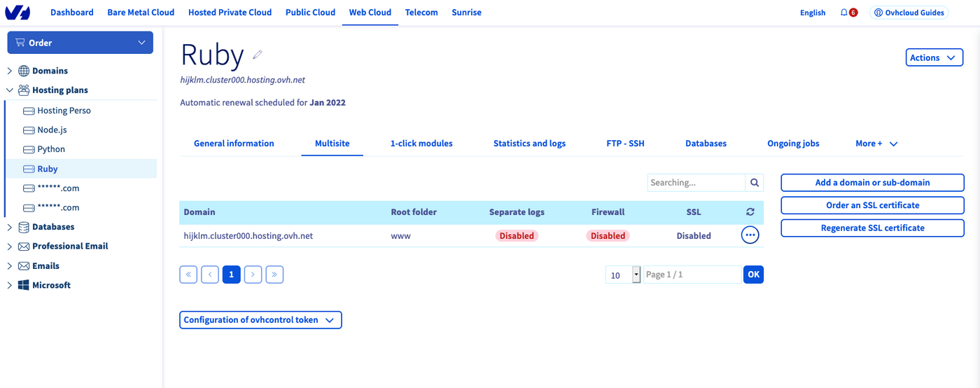Expand Configuration of ovhcontrol token
Image resolution: width=980 pixels, height=388 pixels.
(x=260, y=320)
